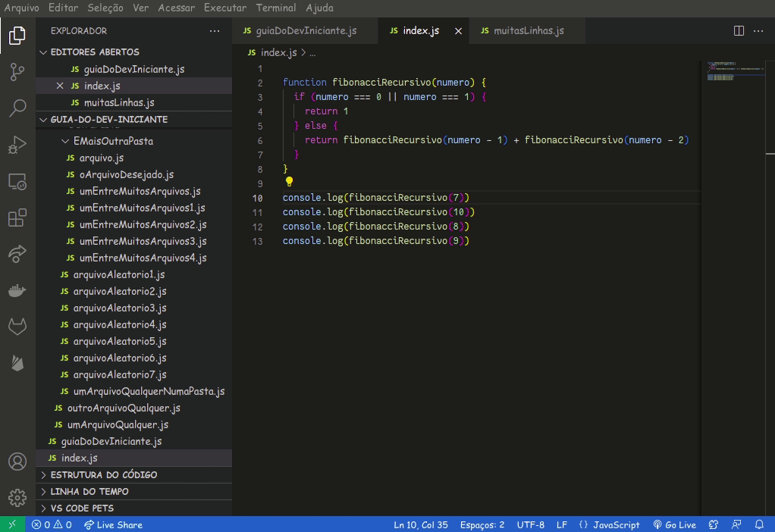This screenshot has height=532, width=775.
Task: Open notifications bell in status bar
Action: point(759,524)
